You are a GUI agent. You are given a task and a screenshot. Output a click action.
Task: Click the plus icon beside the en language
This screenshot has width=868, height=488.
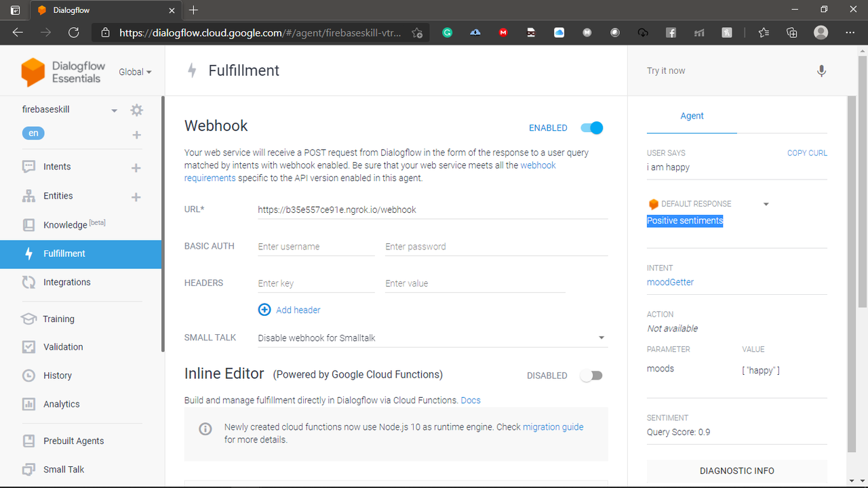coord(136,135)
